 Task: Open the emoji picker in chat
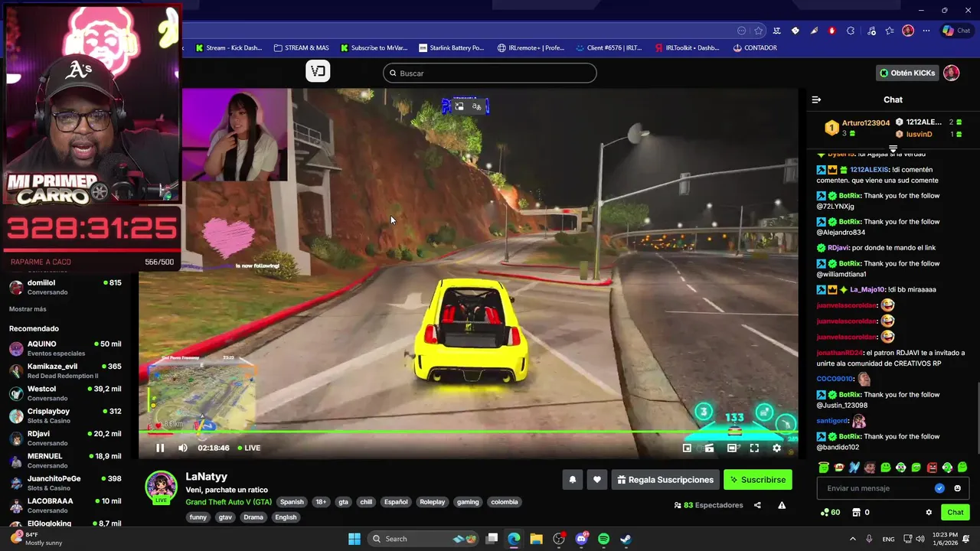pyautogui.click(x=957, y=488)
